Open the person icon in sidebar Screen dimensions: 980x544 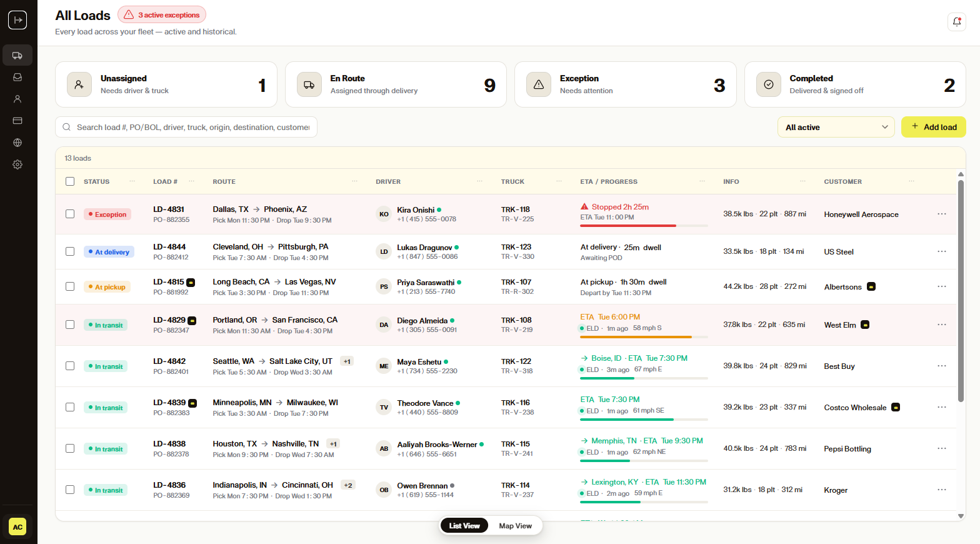click(17, 99)
